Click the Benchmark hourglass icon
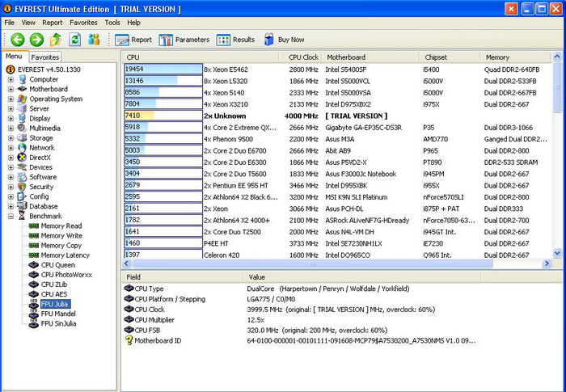The height and width of the screenshot is (392, 566). (x=22, y=216)
